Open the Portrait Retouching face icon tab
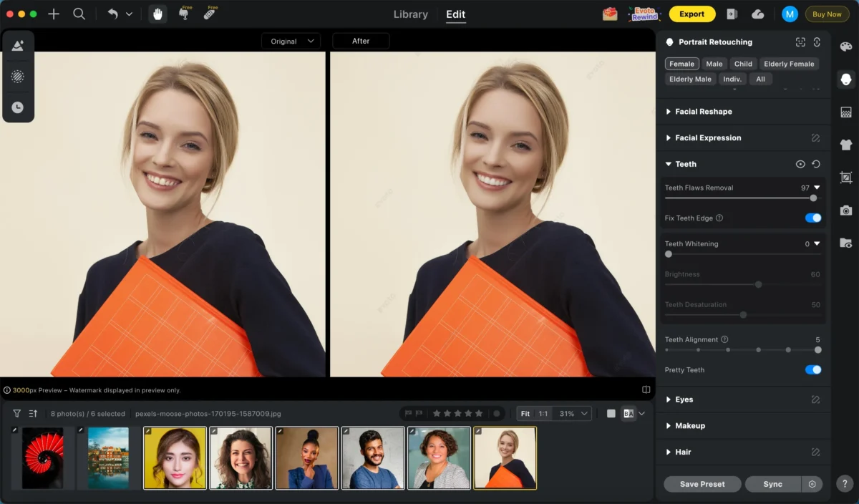 click(845, 79)
